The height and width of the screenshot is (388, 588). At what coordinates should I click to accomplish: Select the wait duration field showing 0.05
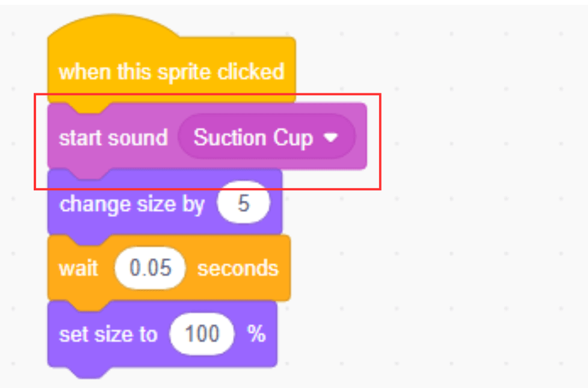click(150, 269)
